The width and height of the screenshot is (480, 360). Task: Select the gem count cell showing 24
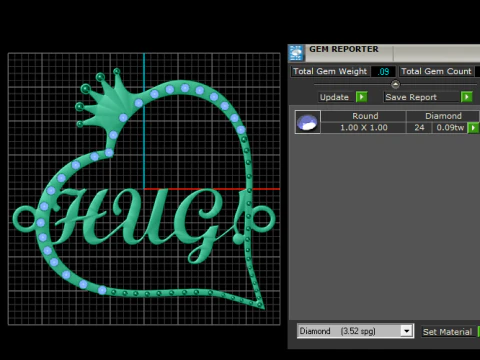(419, 128)
